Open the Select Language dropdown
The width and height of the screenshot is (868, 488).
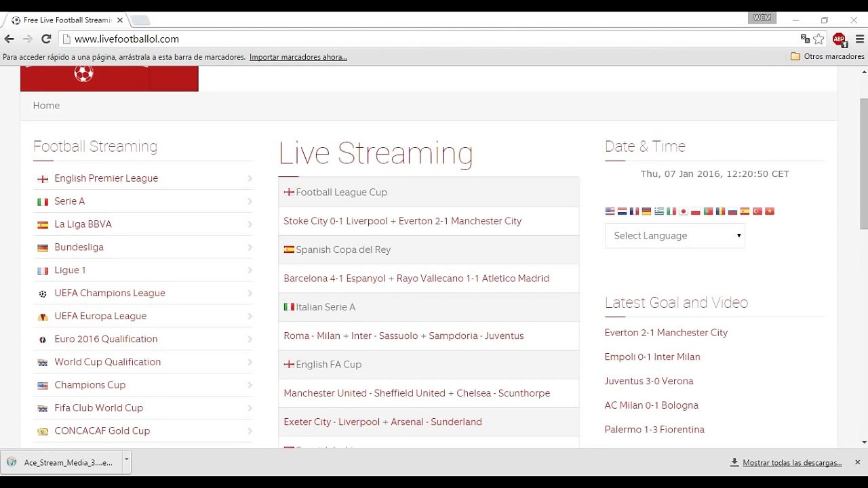[675, 236]
